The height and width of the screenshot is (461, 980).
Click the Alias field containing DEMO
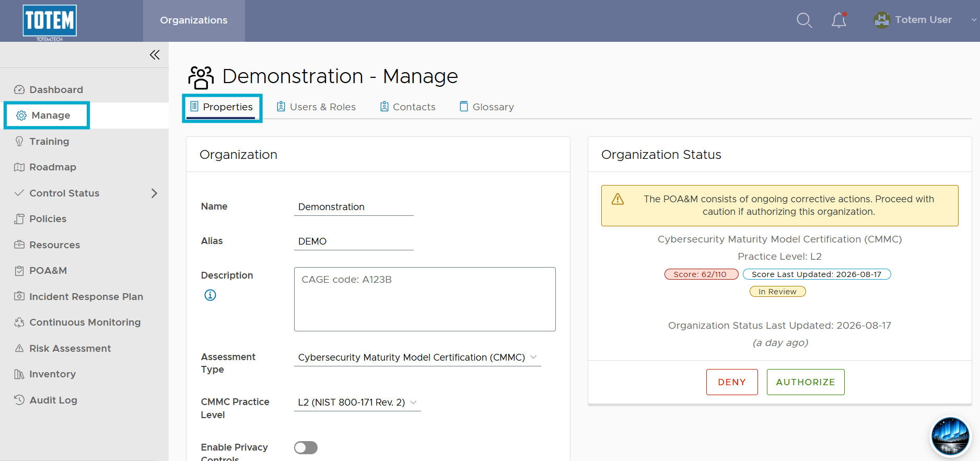(x=354, y=241)
